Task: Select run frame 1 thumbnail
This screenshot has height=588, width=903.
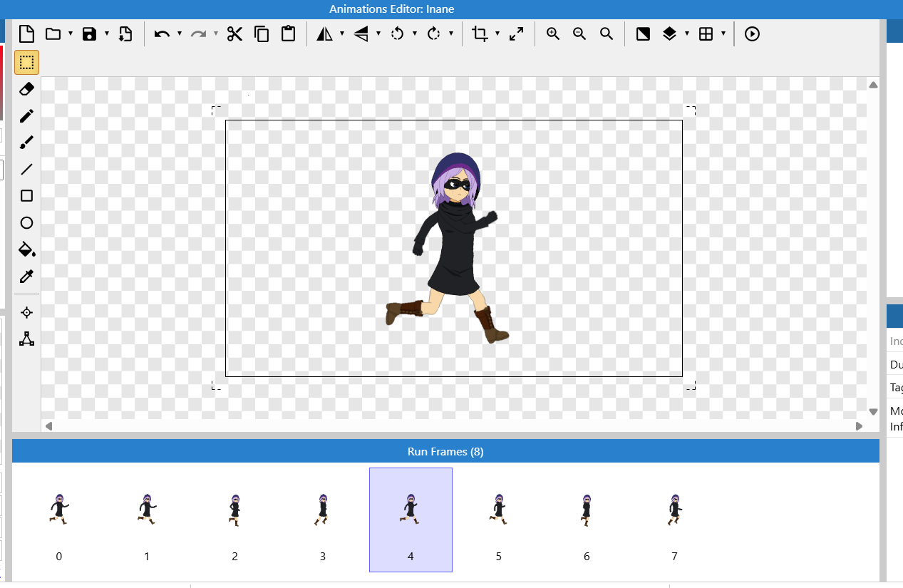Action: point(147,520)
